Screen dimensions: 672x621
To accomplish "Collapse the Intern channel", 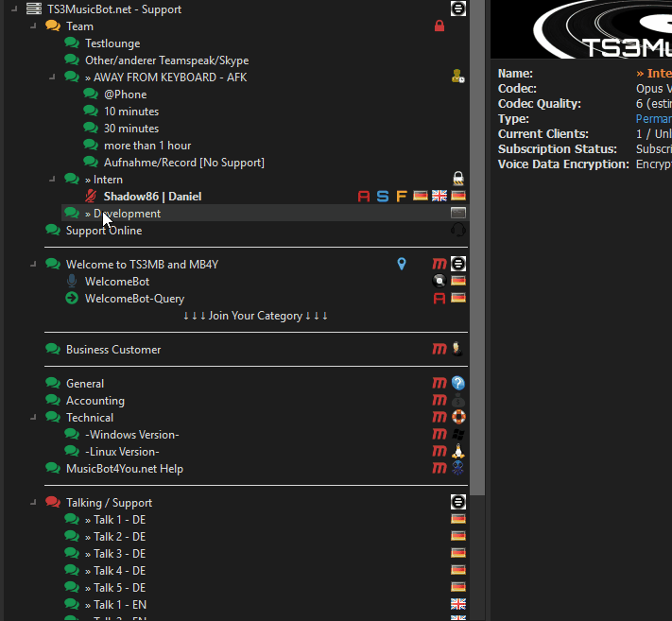I will pyautogui.click(x=52, y=179).
